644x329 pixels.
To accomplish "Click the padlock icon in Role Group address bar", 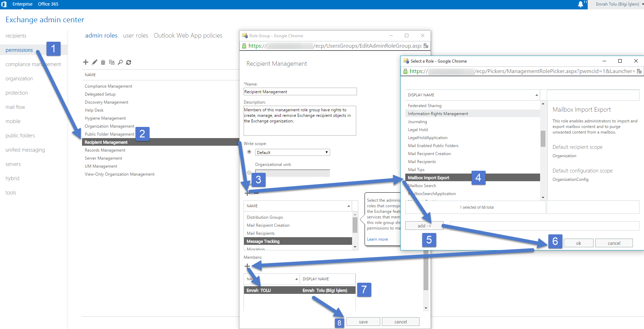I will 244,46.
